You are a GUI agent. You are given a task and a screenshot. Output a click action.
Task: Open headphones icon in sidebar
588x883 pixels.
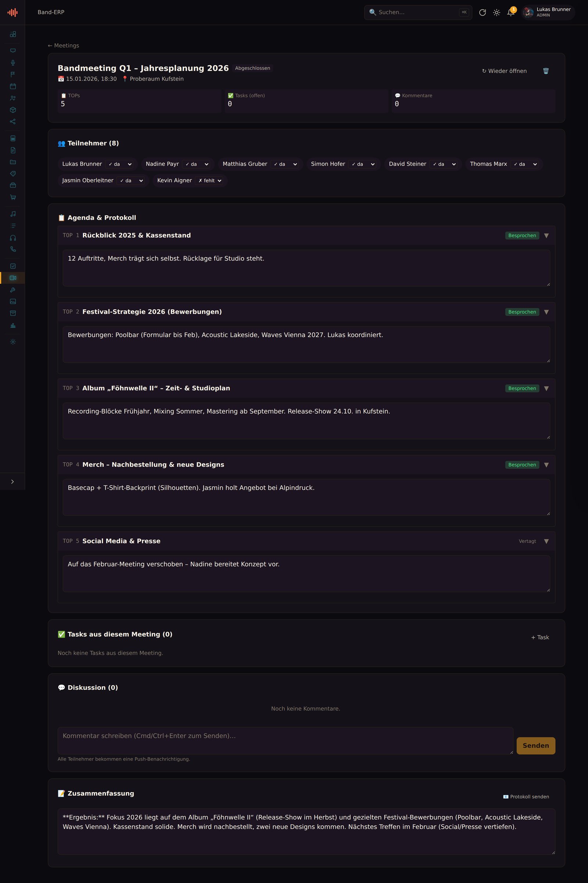click(x=13, y=238)
